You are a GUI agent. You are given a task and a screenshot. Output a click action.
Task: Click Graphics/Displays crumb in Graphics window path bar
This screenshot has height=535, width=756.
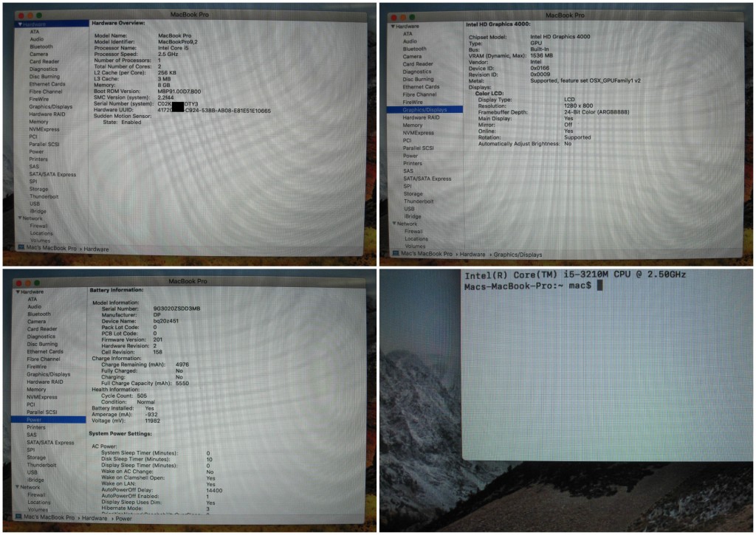click(x=518, y=255)
